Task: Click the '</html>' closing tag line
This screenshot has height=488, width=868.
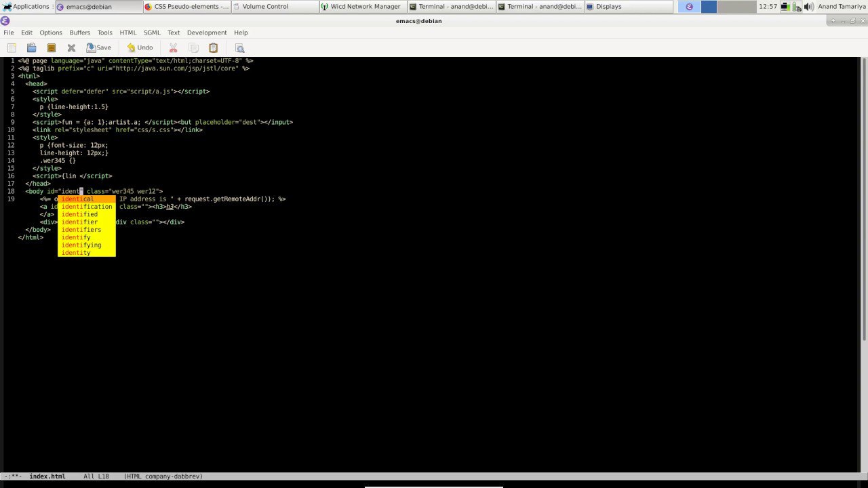Action: 31,237
